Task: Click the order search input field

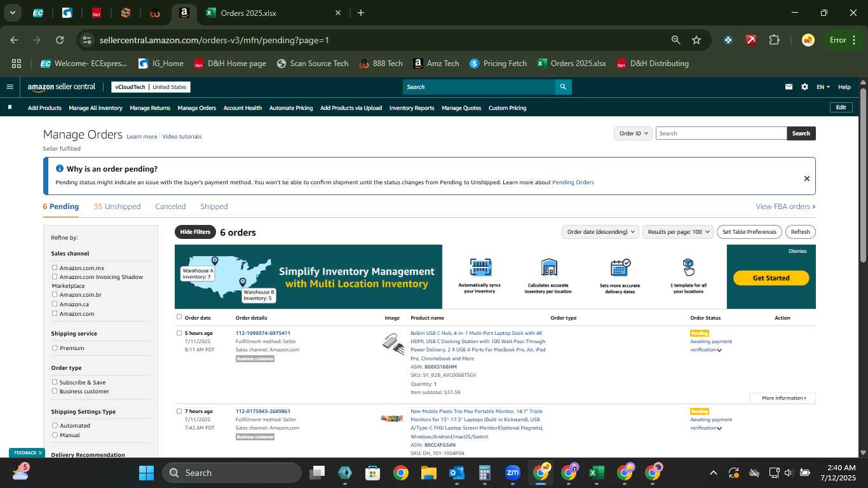Action: click(x=721, y=133)
